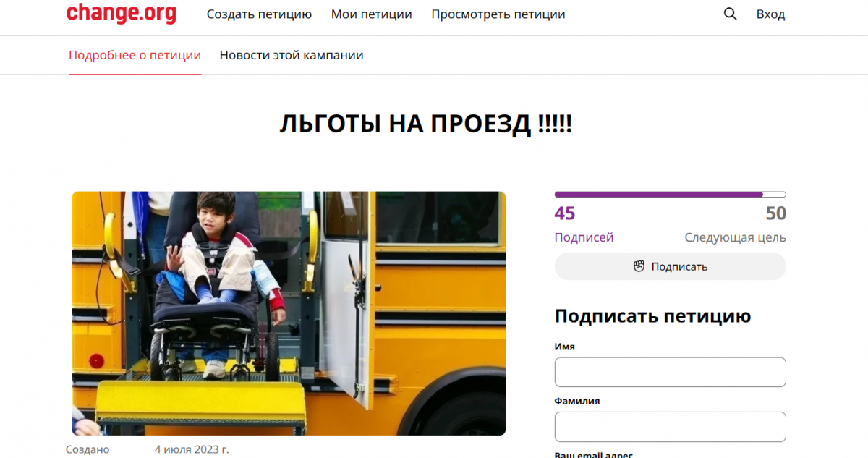Viewport: 868px width, 458px height.
Task: Focus the Имя input field
Action: pyautogui.click(x=670, y=372)
